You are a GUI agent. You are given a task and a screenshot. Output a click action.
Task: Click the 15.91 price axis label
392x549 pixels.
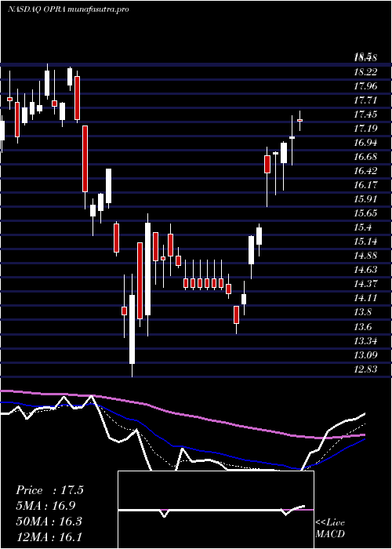(366, 199)
